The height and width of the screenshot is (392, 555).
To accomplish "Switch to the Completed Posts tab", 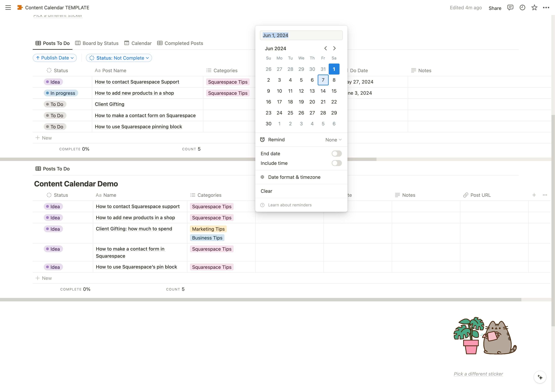I will [x=180, y=43].
